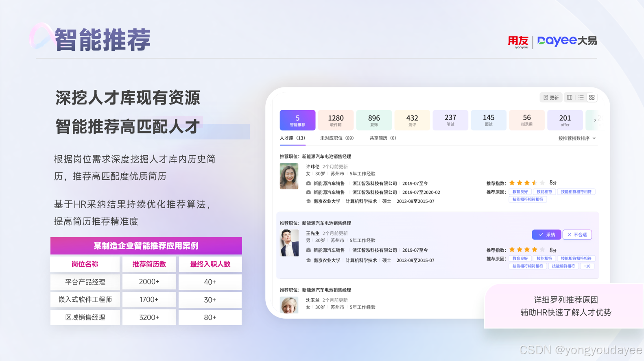Switch to column layout view icon

click(570, 98)
